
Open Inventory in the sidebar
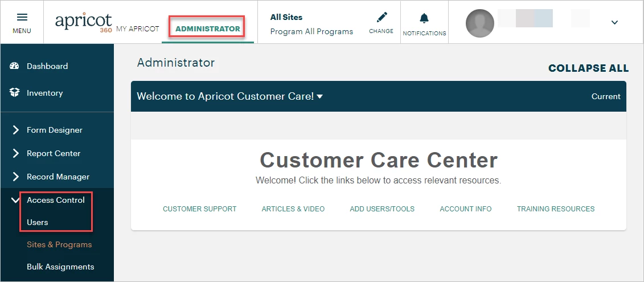(x=45, y=93)
